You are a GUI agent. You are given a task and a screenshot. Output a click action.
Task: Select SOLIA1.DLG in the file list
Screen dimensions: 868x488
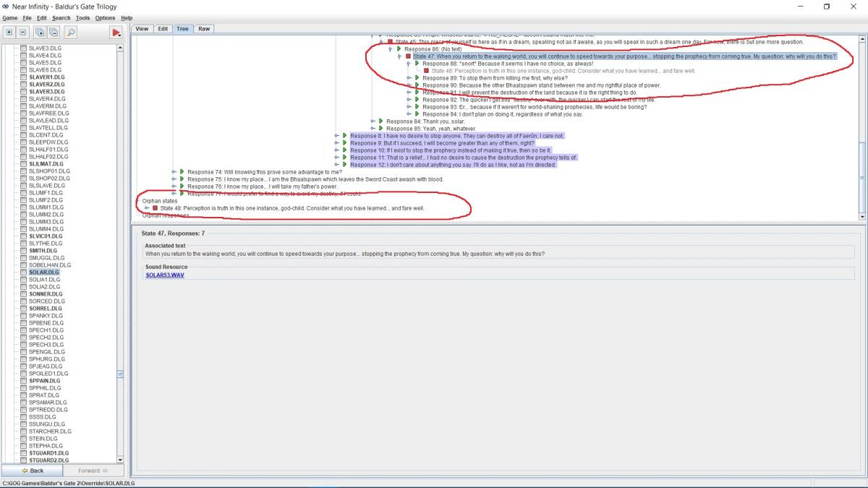pos(44,279)
